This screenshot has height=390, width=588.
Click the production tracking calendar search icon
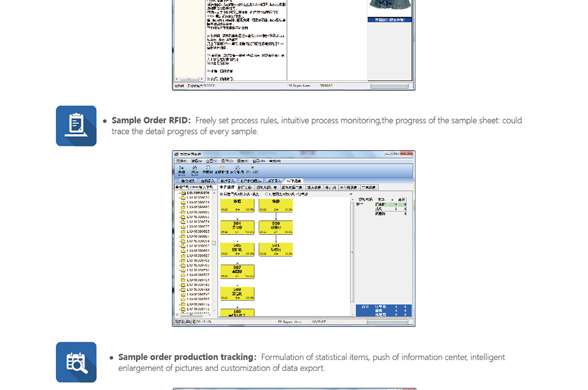pyautogui.click(x=76, y=362)
